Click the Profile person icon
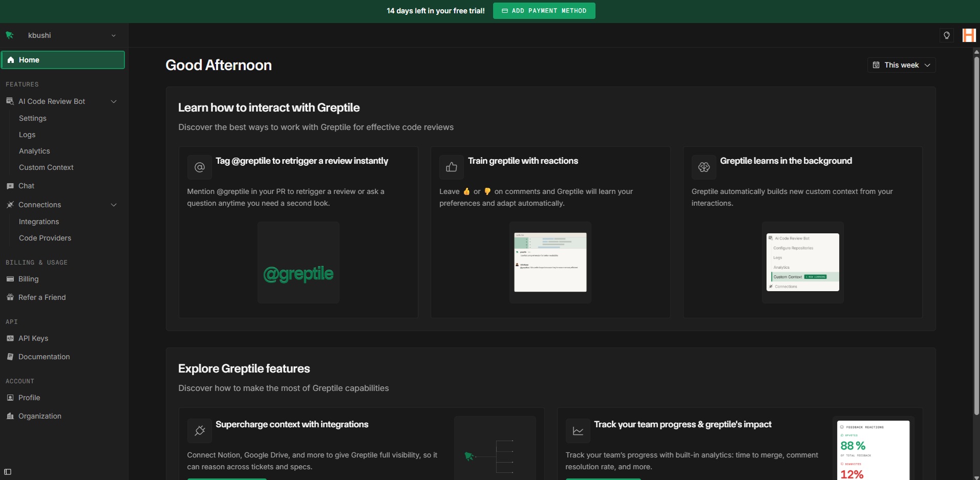This screenshot has width=980, height=480. pos(10,398)
